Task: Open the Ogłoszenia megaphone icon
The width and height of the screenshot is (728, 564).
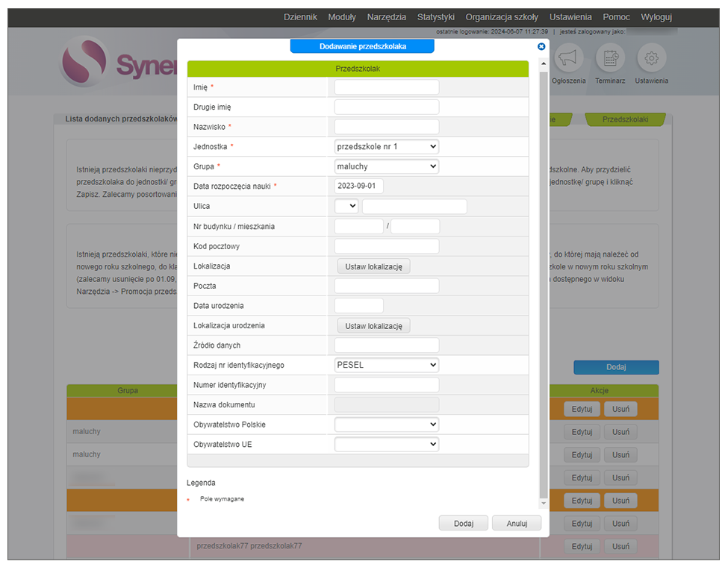Action: click(568, 59)
